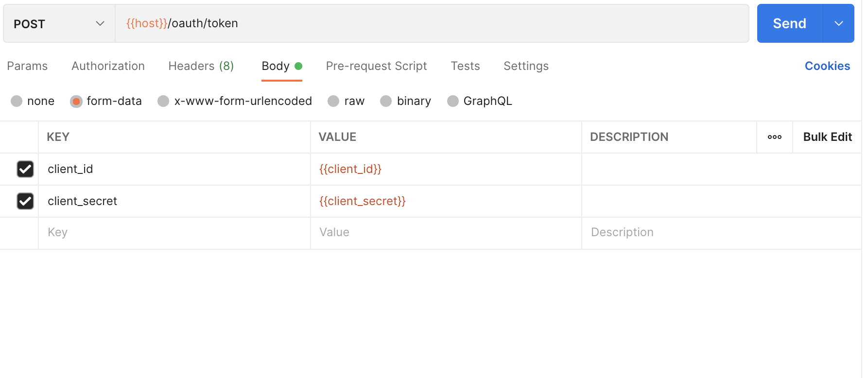Open the column options three-dots menu
The height and width of the screenshot is (378, 868).
[x=774, y=137]
